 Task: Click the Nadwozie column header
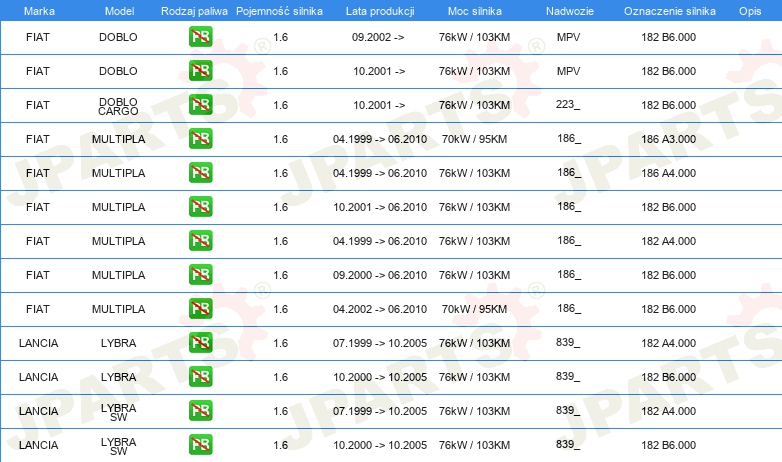[x=570, y=11]
